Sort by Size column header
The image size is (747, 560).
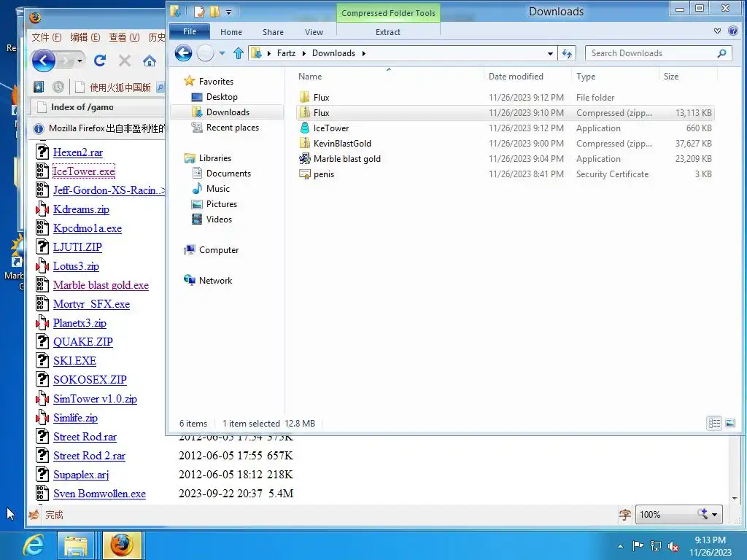671,76
